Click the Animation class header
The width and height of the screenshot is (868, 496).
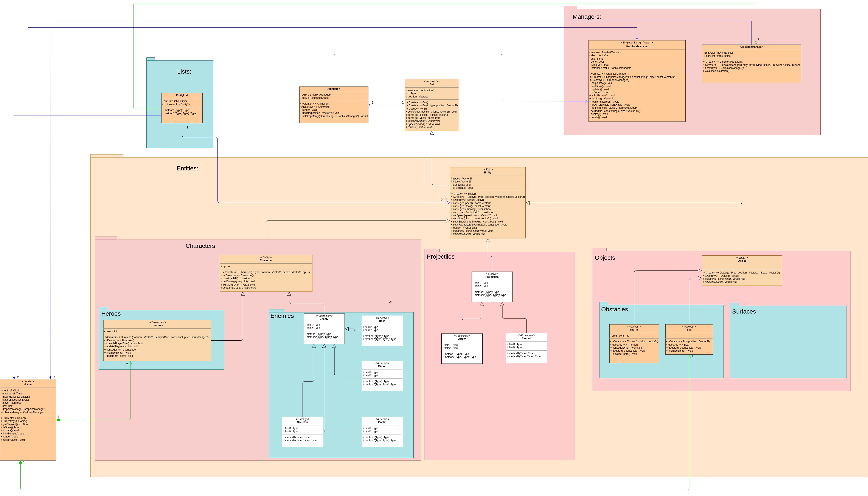(334, 89)
